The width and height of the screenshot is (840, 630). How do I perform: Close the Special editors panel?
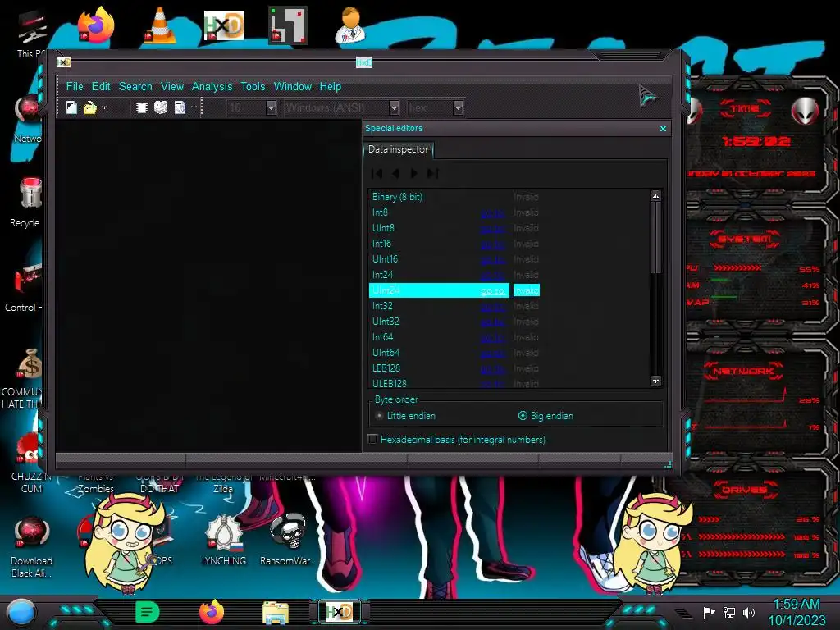tap(663, 129)
